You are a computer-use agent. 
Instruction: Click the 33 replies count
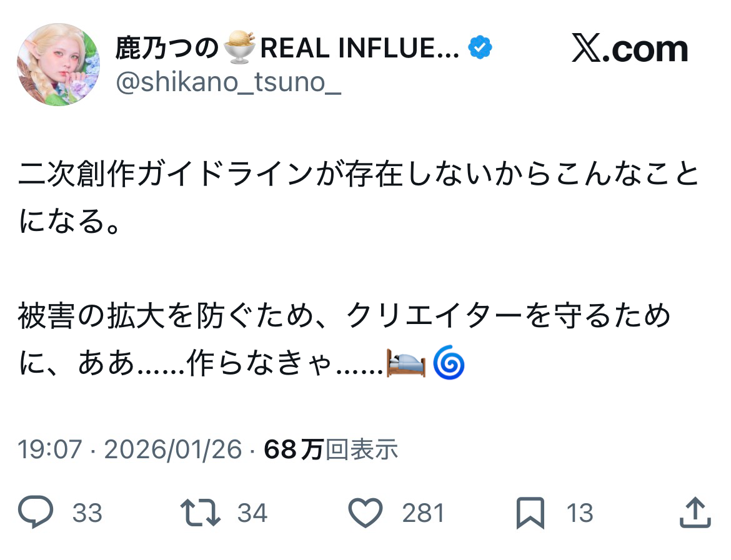coord(87,513)
